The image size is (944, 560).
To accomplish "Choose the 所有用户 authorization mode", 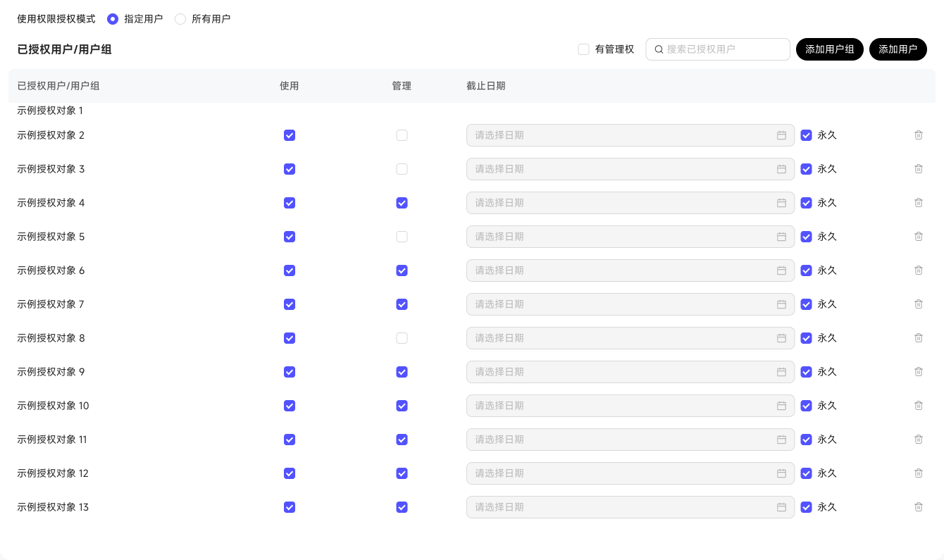I will click(180, 19).
